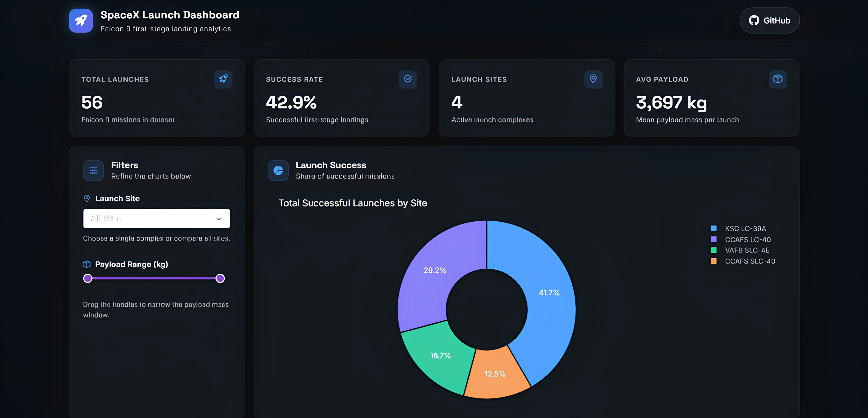
Task: Click the cube icon next to Payload Range
Action: pyautogui.click(x=87, y=264)
